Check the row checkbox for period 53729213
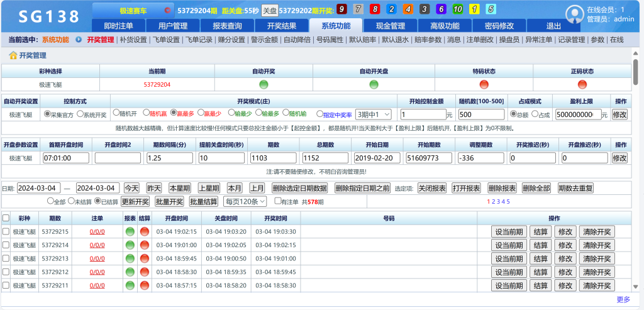Image resolution: width=644 pixels, height=310 pixels. pos(6,259)
